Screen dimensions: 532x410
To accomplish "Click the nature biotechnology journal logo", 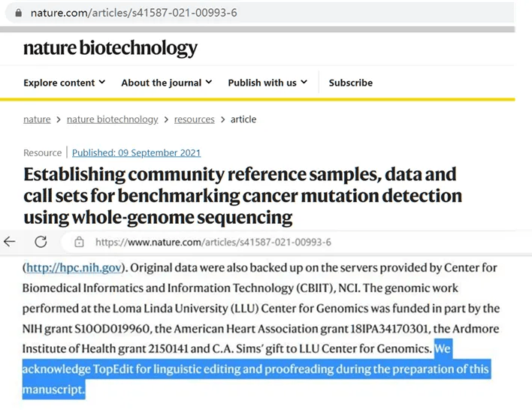I will tap(110, 49).
